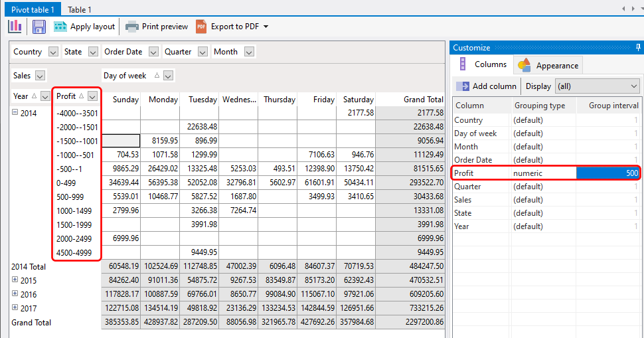Open the Export to PDF dropdown arrow
The image size is (644, 338).
click(266, 27)
